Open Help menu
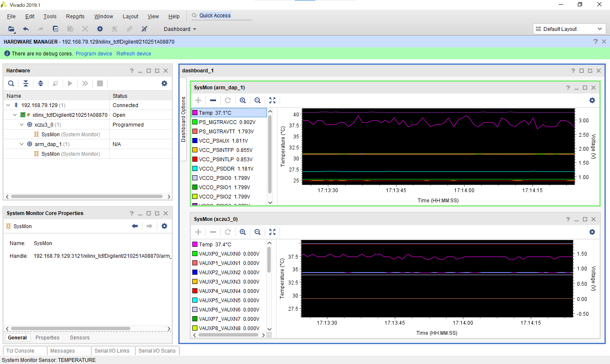The width and height of the screenshot is (610, 364). (174, 16)
